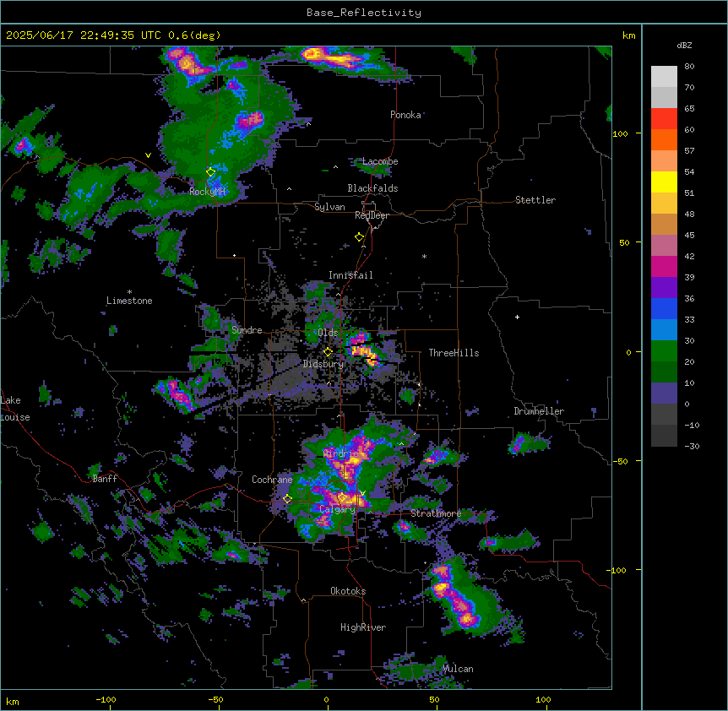Screen dimensions: 728x711
Task: Click the Limestone label
Action: click(x=129, y=301)
